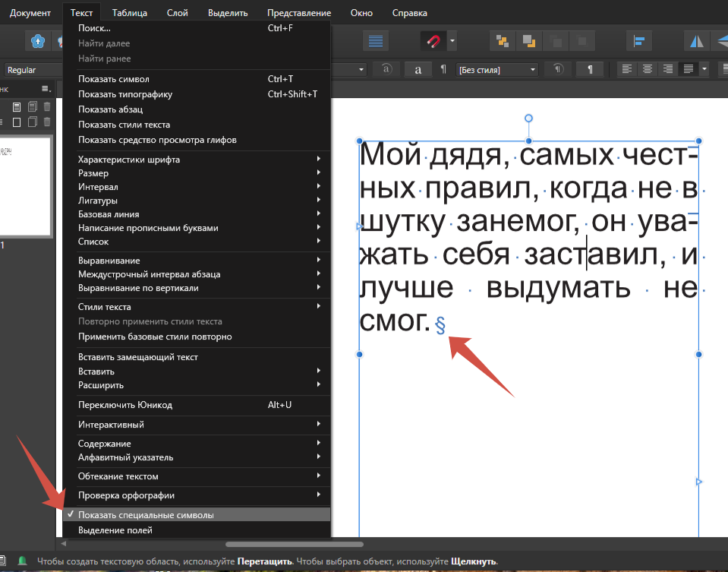Click the blue text frame properties icon
The height and width of the screenshot is (572, 728).
click(x=376, y=41)
